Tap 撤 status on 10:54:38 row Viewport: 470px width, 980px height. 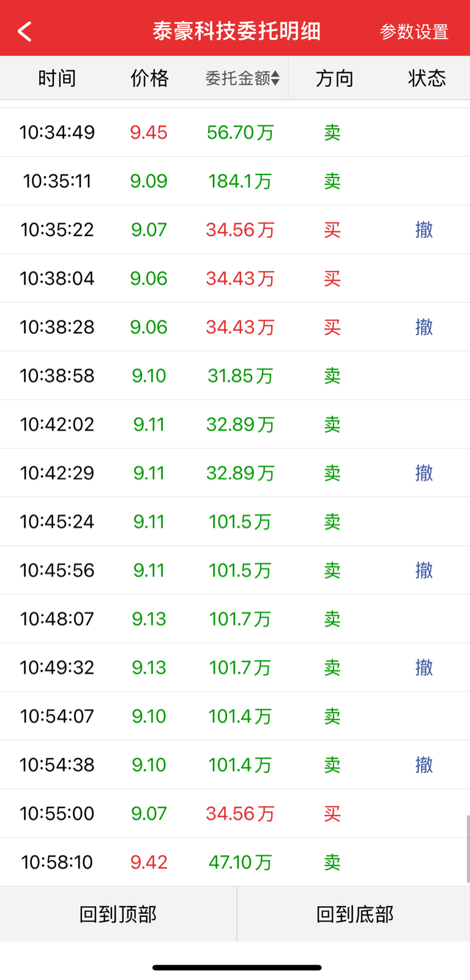[424, 765]
